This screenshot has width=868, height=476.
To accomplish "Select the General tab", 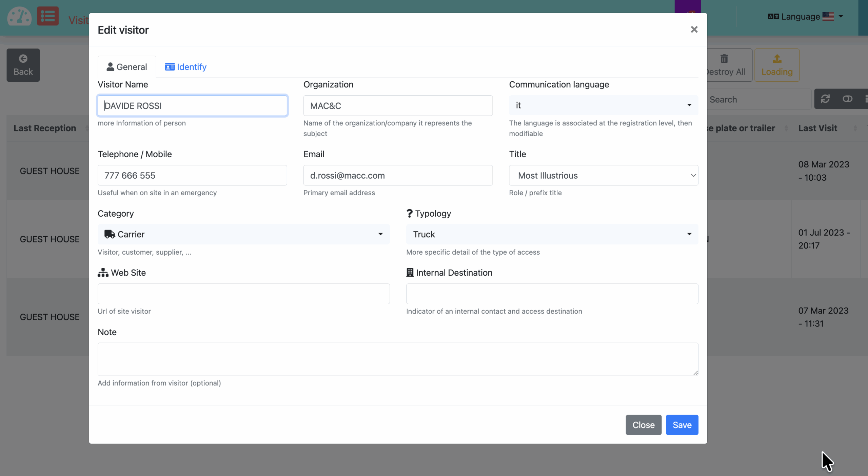I will point(127,67).
